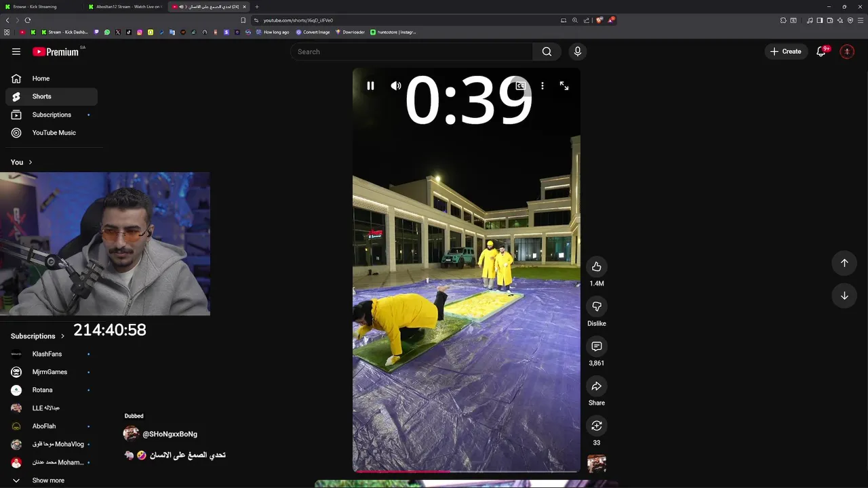
Task: Seek using the Short's red progress bar
Action: click(467, 471)
